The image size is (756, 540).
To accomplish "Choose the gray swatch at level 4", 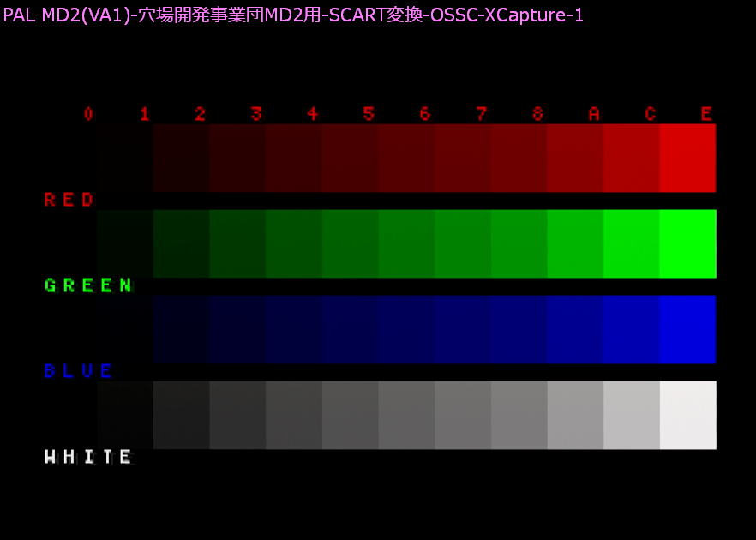I will tap(294, 415).
